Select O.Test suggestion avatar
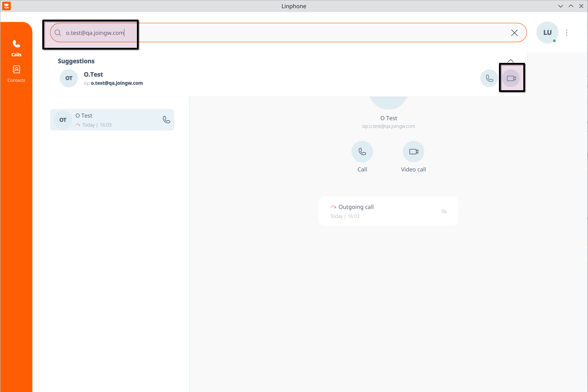588x392 pixels. (69, 78)
